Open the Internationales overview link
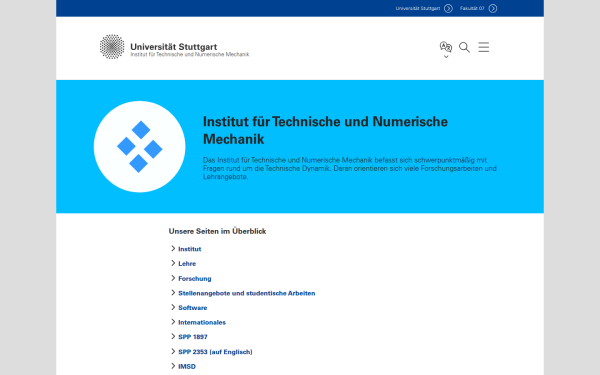Screen dimensions: 600x375 pyautogui.click(x=202, y=322)
